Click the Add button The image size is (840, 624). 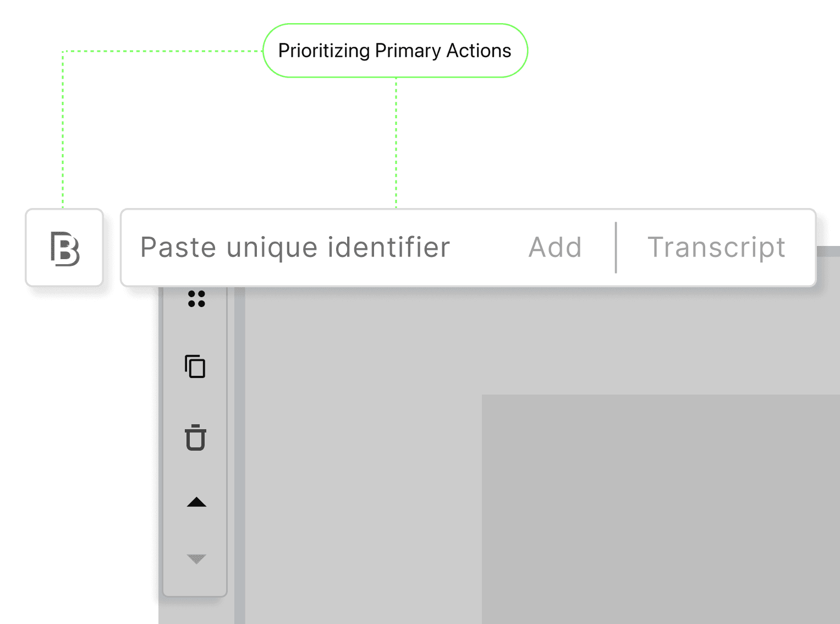coord(555,248)
